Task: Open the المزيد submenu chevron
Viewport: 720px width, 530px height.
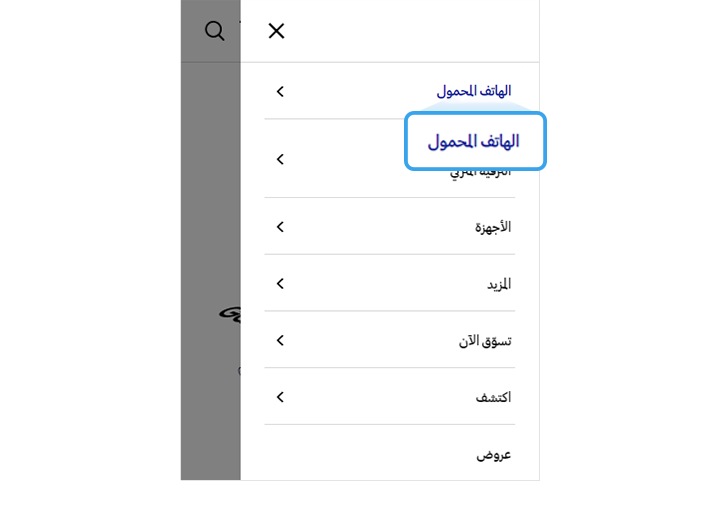Action: 280,283
